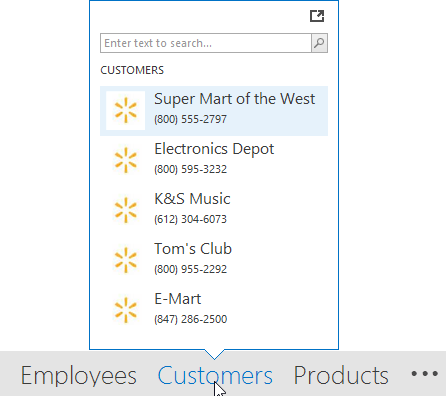Click the magnifier search button
This screenshot has width=446, height=396.
point(319,43)
